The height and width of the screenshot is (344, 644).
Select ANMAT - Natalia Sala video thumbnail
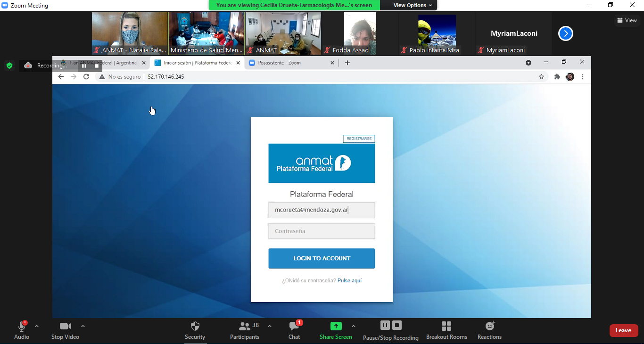point(130,33)
